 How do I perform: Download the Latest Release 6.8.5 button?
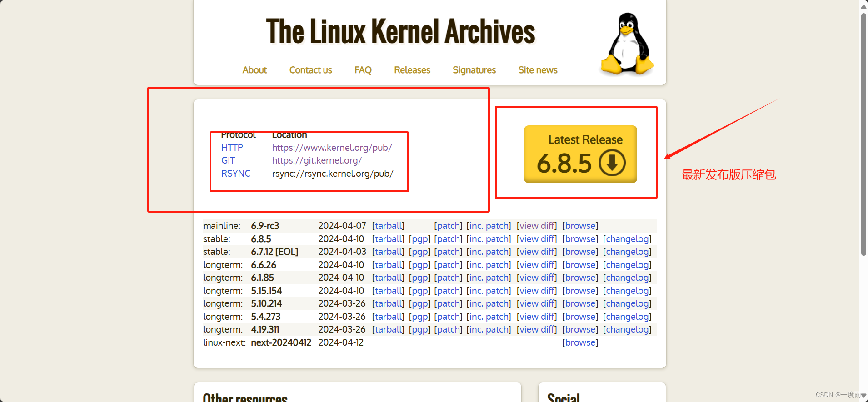click(x=580, y=154)
